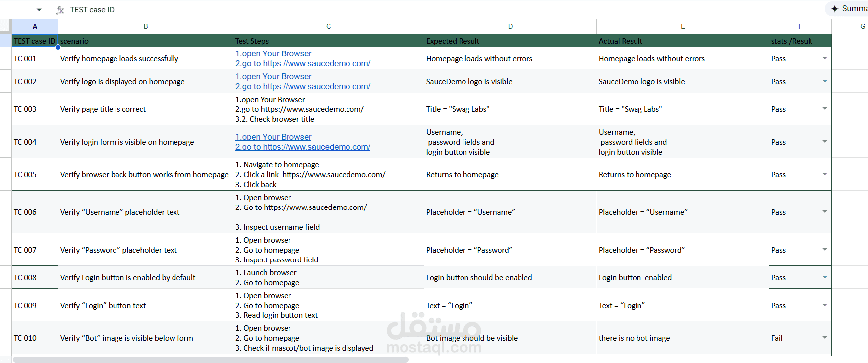
Task: Open the result dropdown for TC 009
Action: (825, 305)
